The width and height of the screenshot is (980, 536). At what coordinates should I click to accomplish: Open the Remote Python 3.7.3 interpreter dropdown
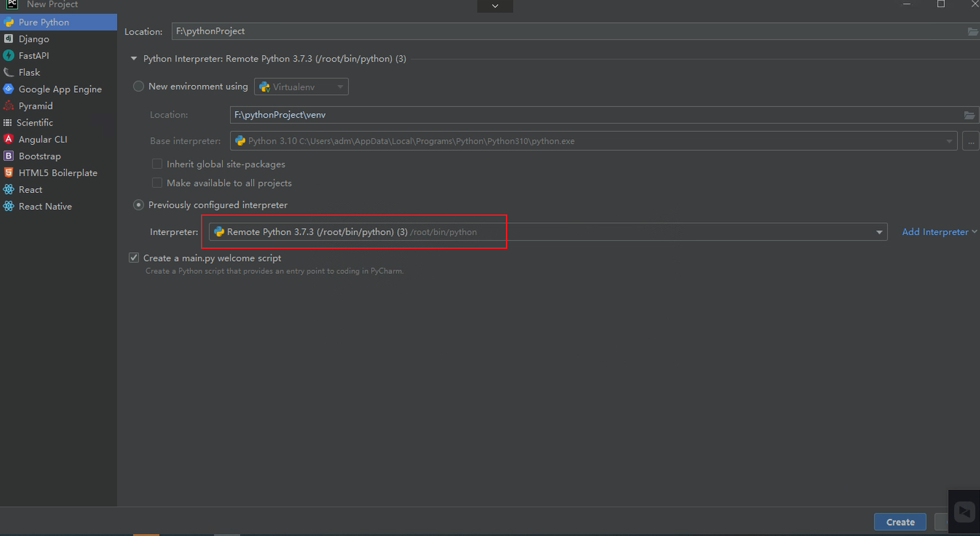point(548,232)
